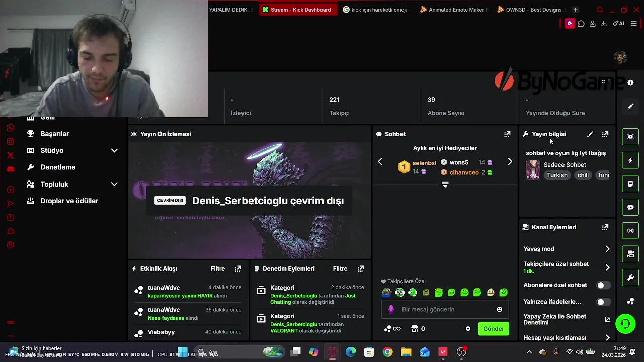Click the lightning bolt icon in right sidebar
The image size is (644, 362).
(x=630, y=160)
